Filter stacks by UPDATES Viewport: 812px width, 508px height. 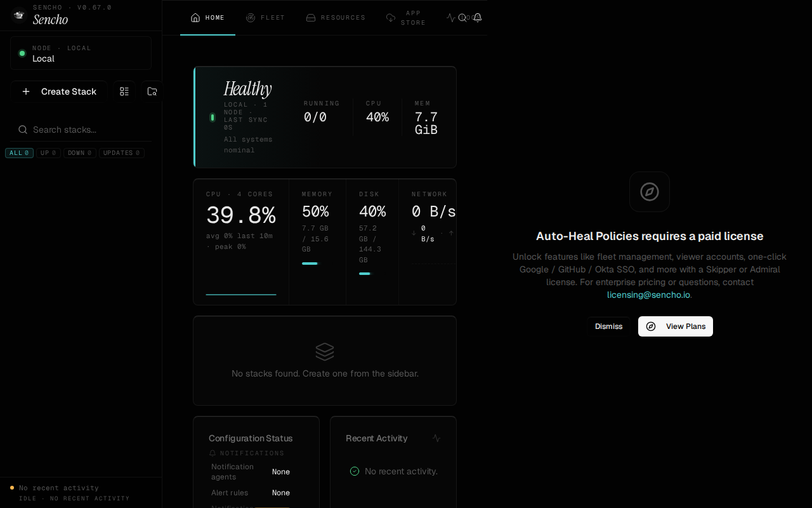pyautogui.click(x=121, y=153)
